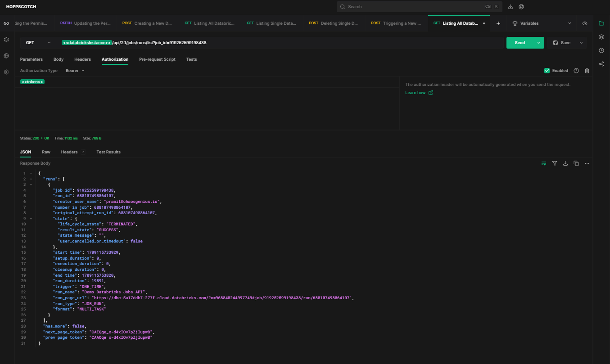Select the Realtime globe icon in the sidebar
Image resolution: width=610 pixels, height=364 pixels.
(6, 56)
